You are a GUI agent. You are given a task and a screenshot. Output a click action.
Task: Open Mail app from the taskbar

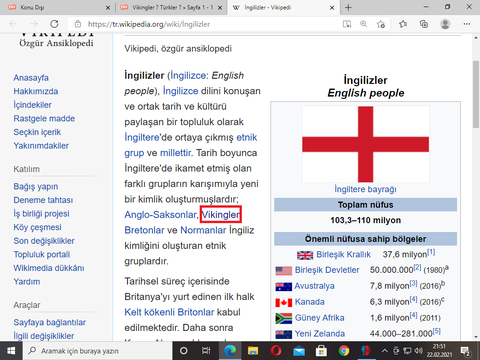tap(299, 351)
